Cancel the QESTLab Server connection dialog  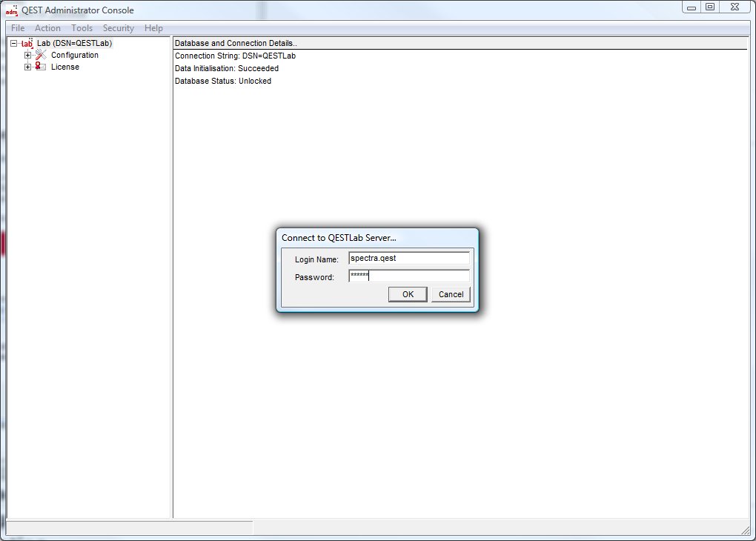451,294
